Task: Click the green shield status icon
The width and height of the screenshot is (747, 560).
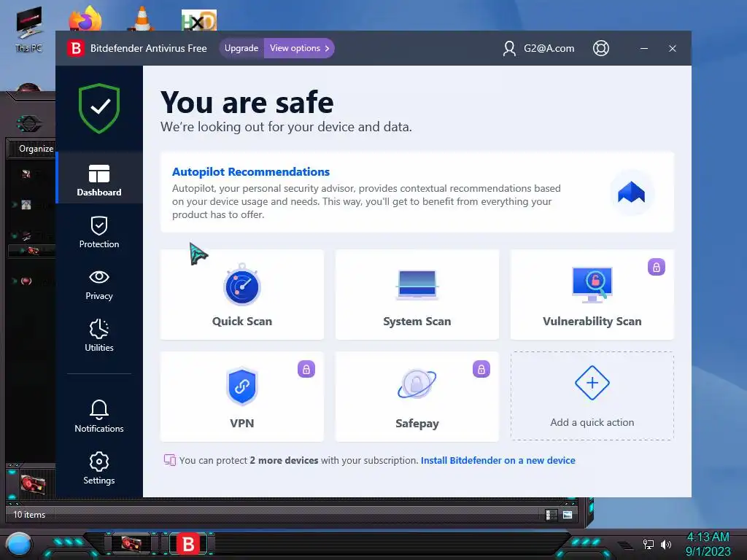Action: 99,108
